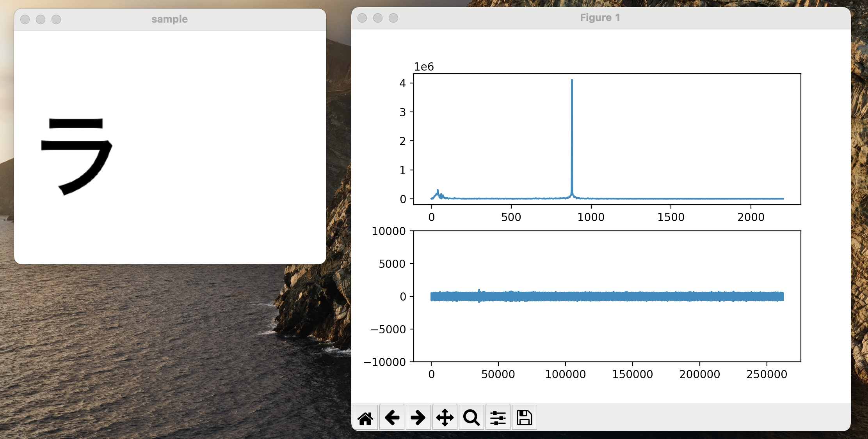Click the Figure 1 title bar text
The width and height of the screenshot is (868, 439).
coord(600,18)
